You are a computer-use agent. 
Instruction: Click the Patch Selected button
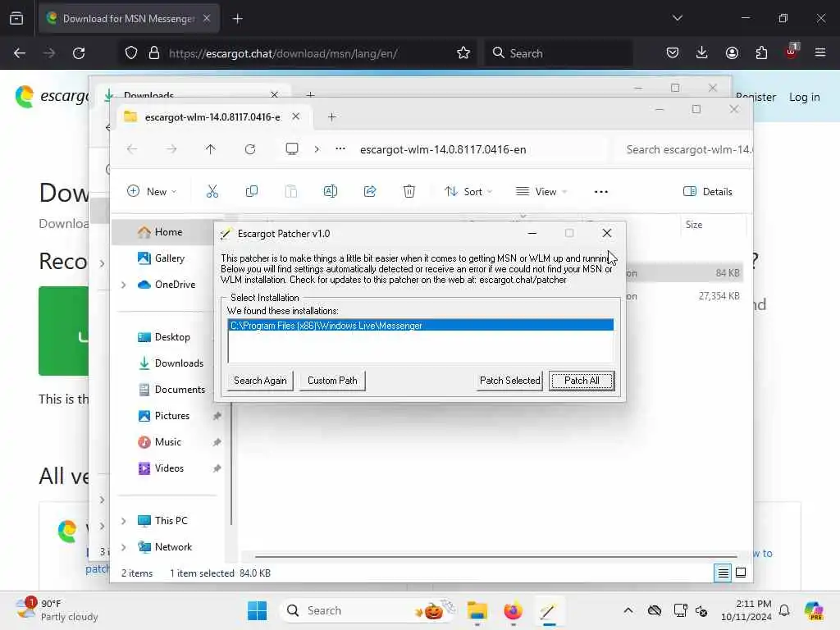(x=509, y=381)
